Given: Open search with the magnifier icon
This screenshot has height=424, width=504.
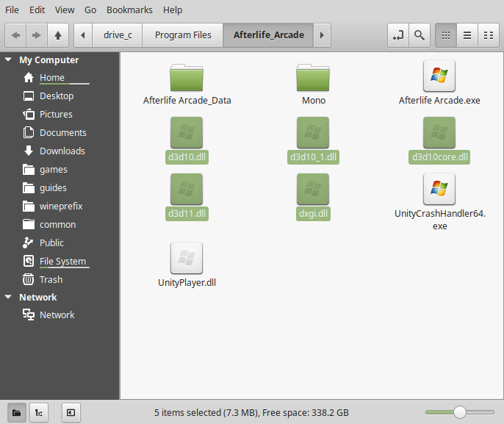Looking at the screenshot, I should (x=419, y=35).
